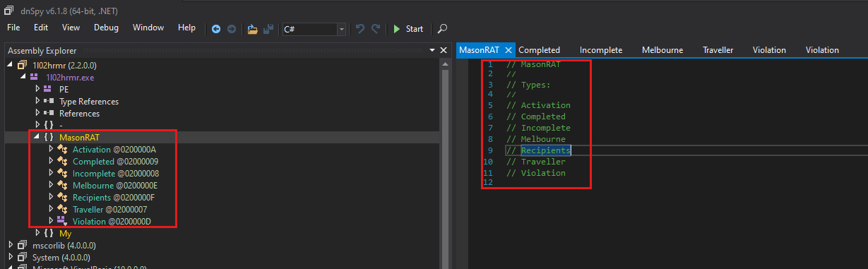The height and width of the screenshot is (269, 868).
Task: Click the Redo toolbar icon
Action: (376, 29)
